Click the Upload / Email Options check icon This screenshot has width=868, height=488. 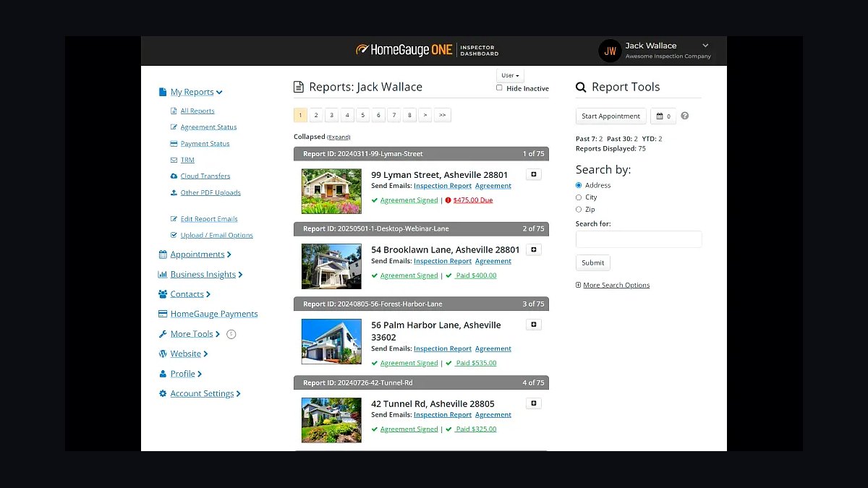[x=174, y=236]
